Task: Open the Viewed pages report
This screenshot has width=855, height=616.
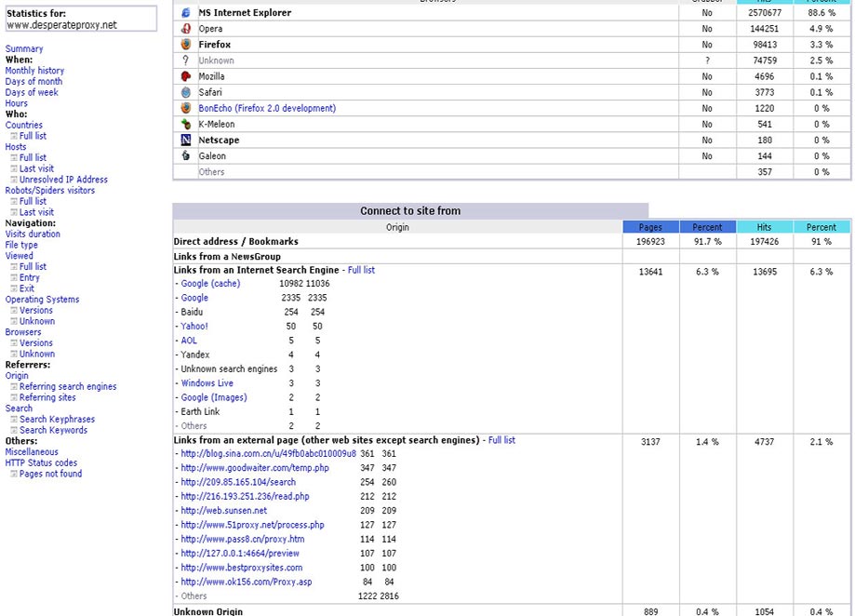Action: pyautogui.click(x=20, y=256)
